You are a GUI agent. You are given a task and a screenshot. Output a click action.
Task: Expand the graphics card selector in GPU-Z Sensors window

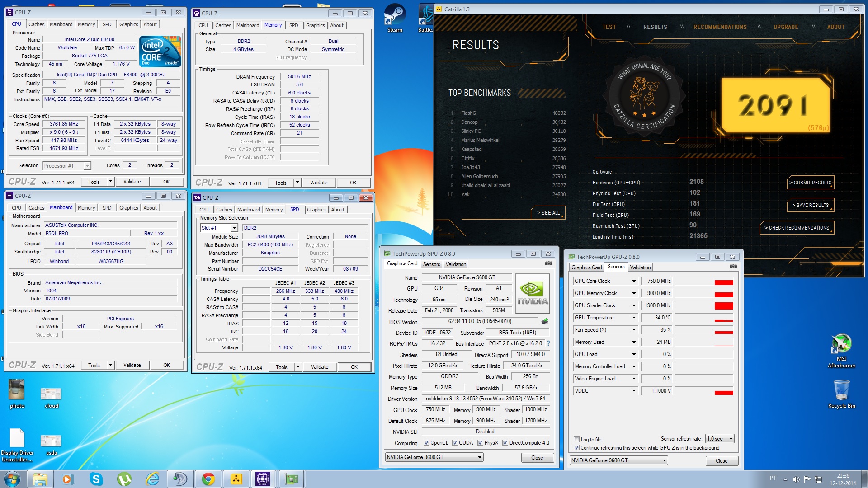(618, 460)
